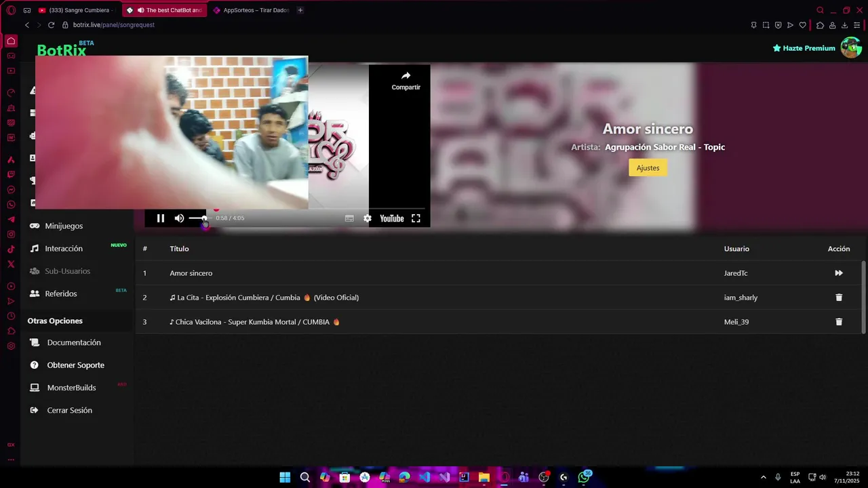Open File Explorer from the taskbar
Screen dimensions: 868x488
tap(484, 477)
